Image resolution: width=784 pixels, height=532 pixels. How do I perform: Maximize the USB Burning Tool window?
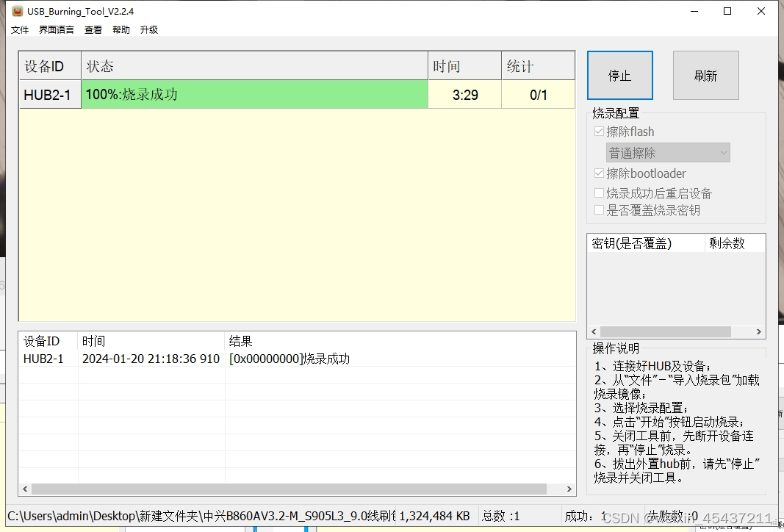727,11
